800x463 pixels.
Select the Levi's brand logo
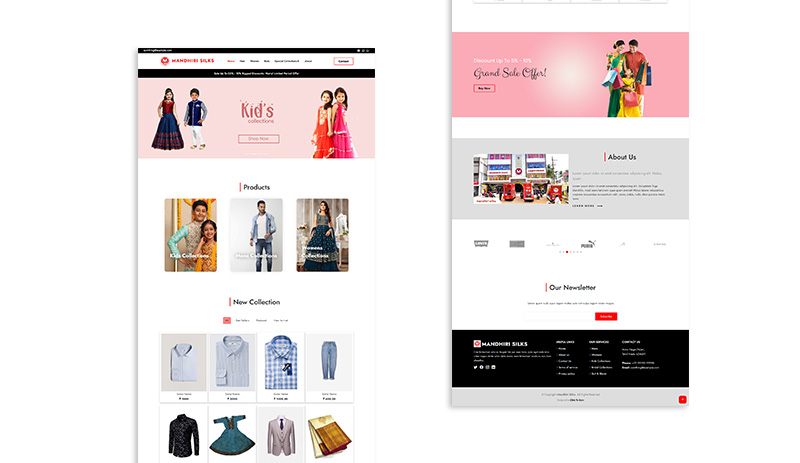click(480, 243)
